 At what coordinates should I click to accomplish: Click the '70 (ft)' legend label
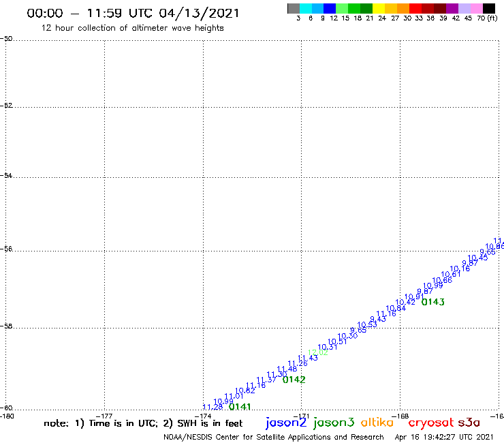pyautogui.click(x=487, y=18)
